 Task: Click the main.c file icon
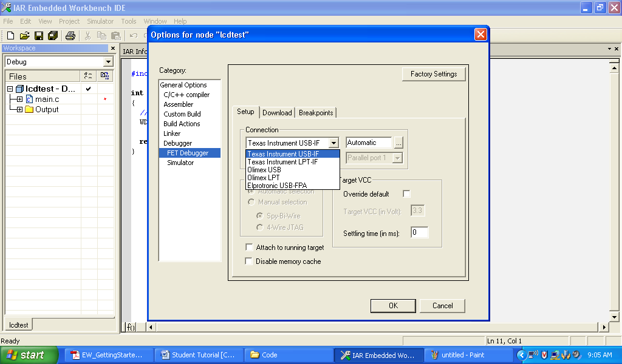[29, 99]
